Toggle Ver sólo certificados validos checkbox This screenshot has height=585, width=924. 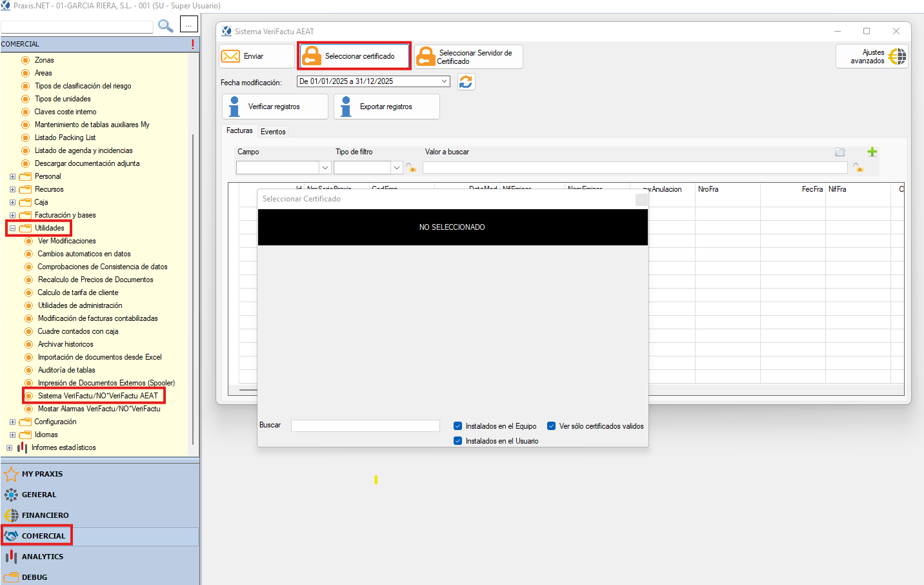click(x=552, y=426)
